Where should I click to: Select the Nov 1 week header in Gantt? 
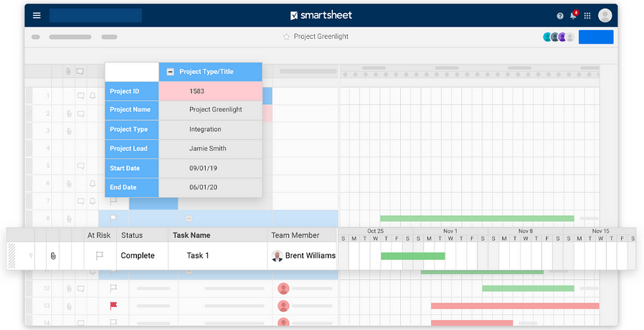[x=450, y=231]
